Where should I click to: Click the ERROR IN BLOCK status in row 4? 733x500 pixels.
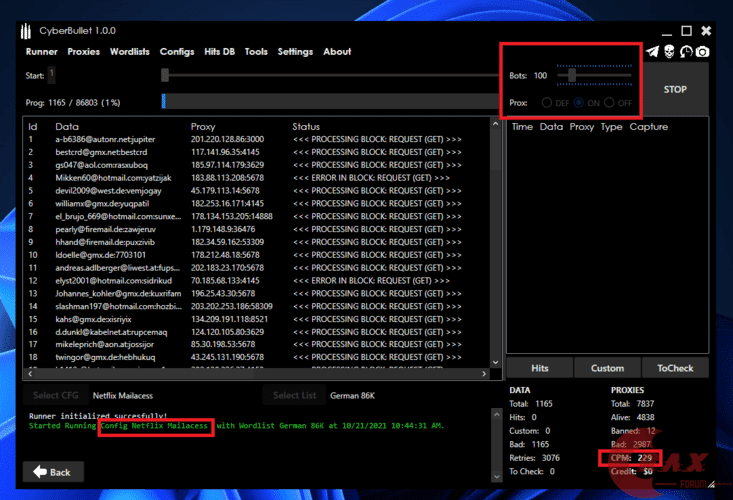pos(371,178)
